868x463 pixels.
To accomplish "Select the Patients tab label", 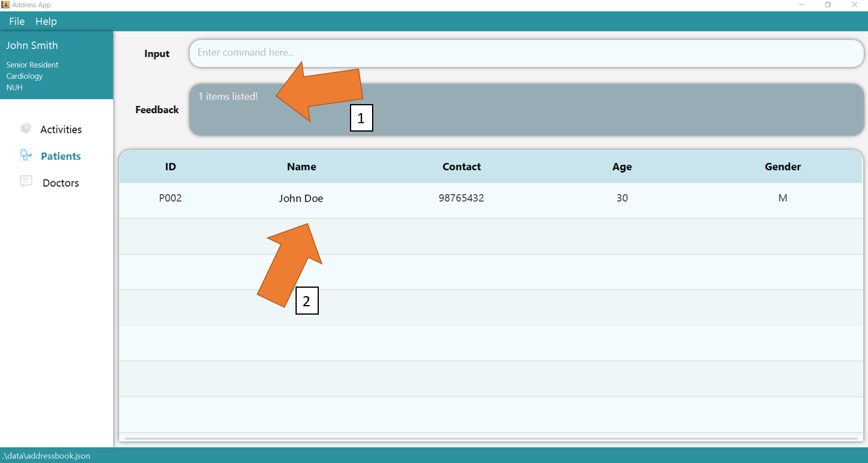I will click(60, 156).
